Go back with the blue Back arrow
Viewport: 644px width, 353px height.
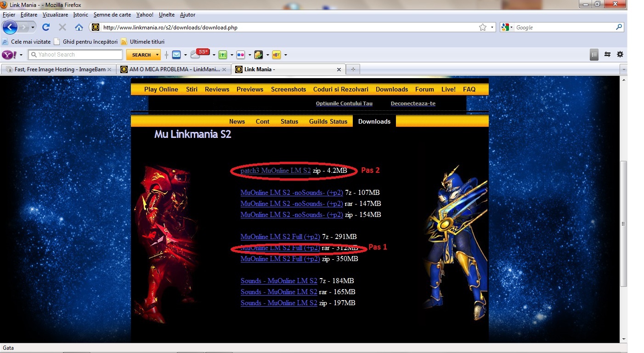click(x=10, y=27)
